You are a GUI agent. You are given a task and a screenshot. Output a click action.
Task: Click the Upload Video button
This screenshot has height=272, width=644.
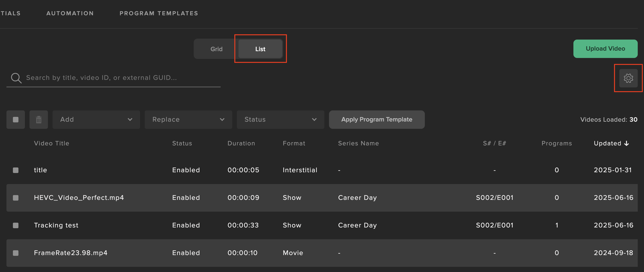605,49
